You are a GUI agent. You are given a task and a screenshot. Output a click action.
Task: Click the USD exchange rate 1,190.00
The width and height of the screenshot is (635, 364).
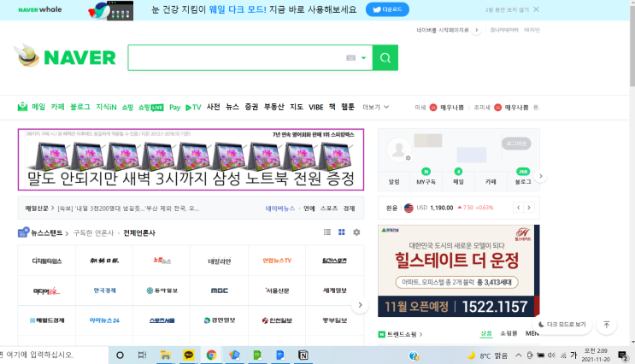pyautogui.click(x=439, y=208)
